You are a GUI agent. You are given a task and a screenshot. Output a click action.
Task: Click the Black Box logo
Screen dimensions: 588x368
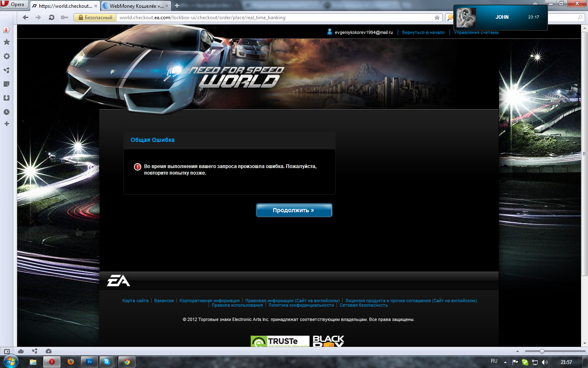point(328,341)
